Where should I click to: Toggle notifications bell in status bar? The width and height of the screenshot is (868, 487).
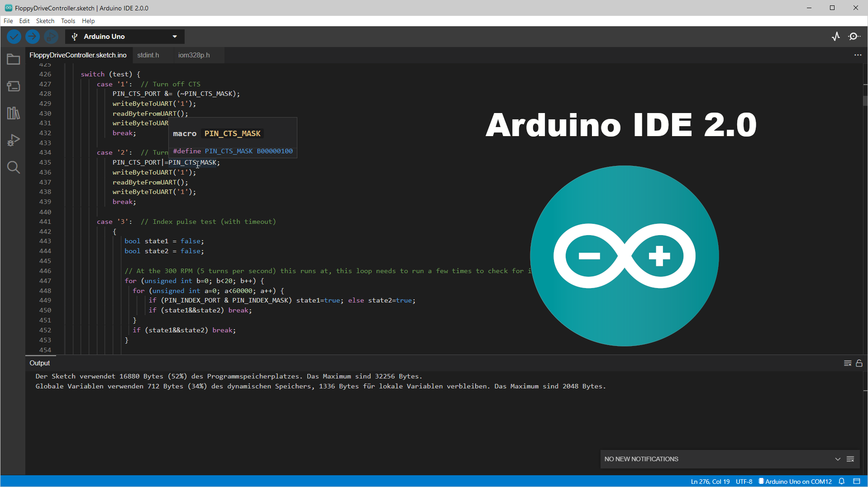pyautogui.click(x=842, y=482)
